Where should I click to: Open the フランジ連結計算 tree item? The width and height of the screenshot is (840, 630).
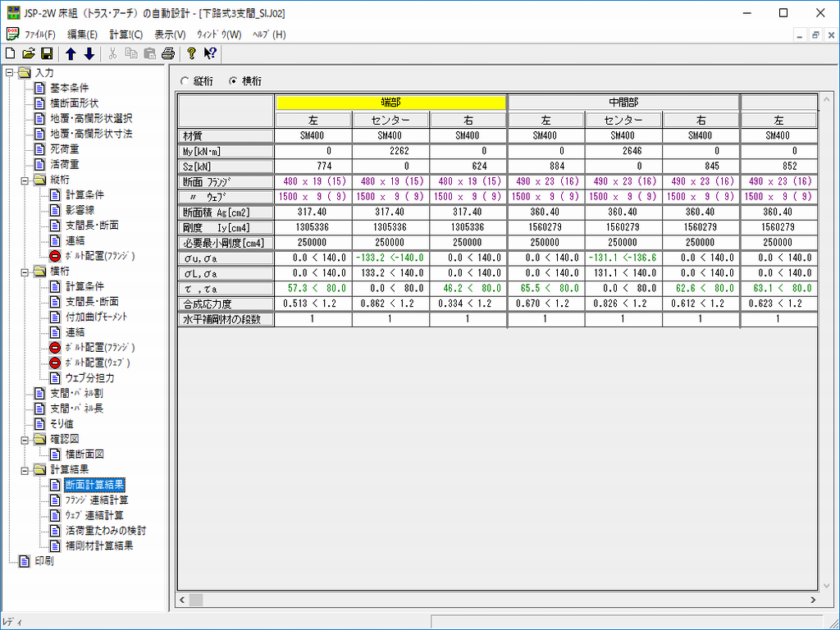click(96, 500)
